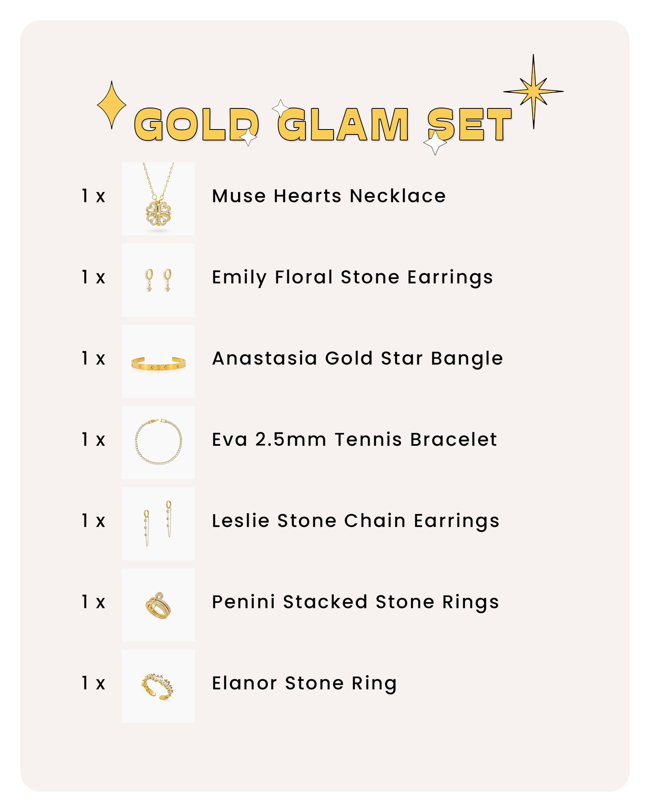The width and height of the screenshot is (650, 812).
Task: Click the white sparkle above GLAM letter G
Action: pyautogui.click(x=280, y=109)
